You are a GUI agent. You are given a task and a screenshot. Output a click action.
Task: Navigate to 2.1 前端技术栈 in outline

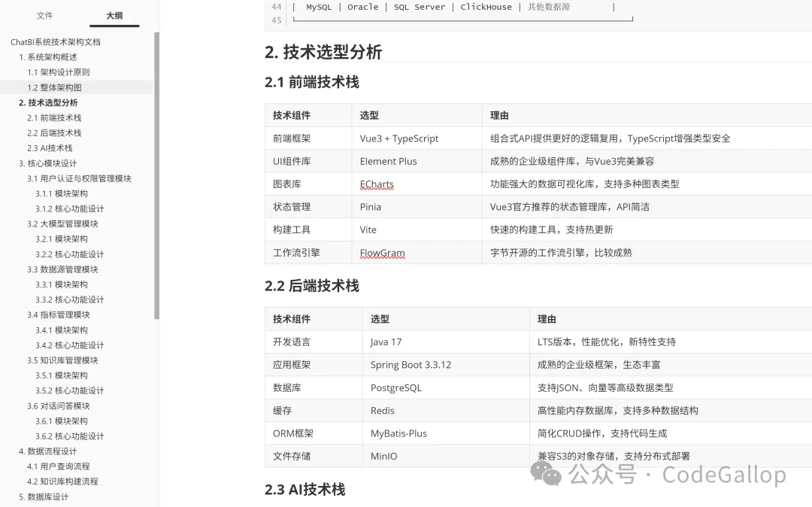click(x=54, y=117)
